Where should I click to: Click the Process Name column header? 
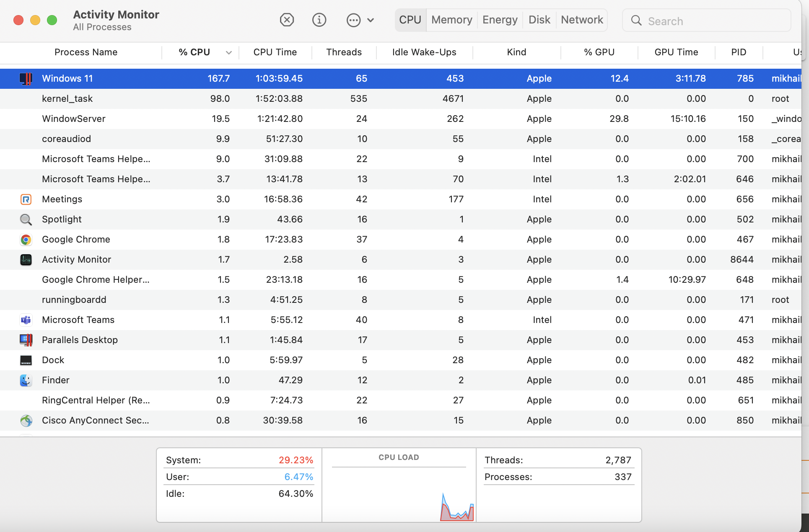[x=86, y=52]
